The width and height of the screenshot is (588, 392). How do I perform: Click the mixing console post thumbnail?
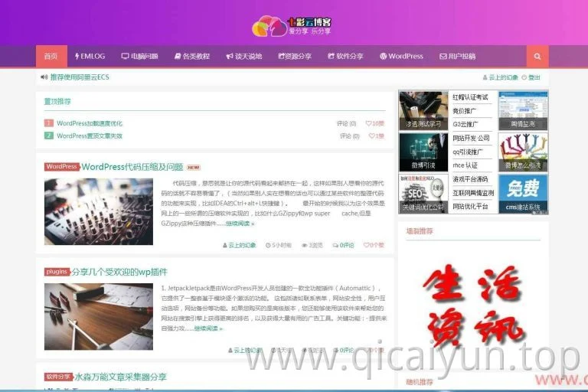(99, 211)
